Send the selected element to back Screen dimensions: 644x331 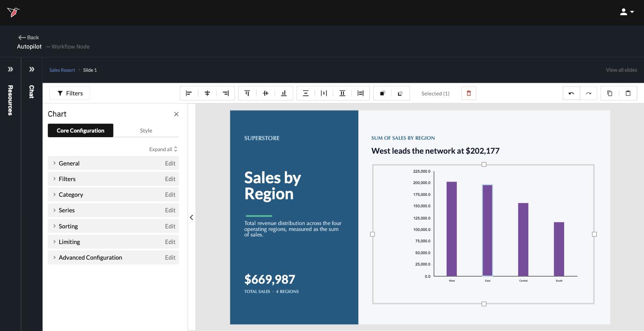pos(400,93)
